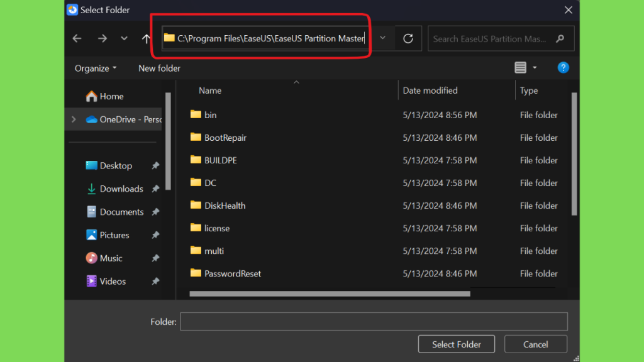Go back with the left arrow
This screenshot has height=362, width=644.
[77, 38]
